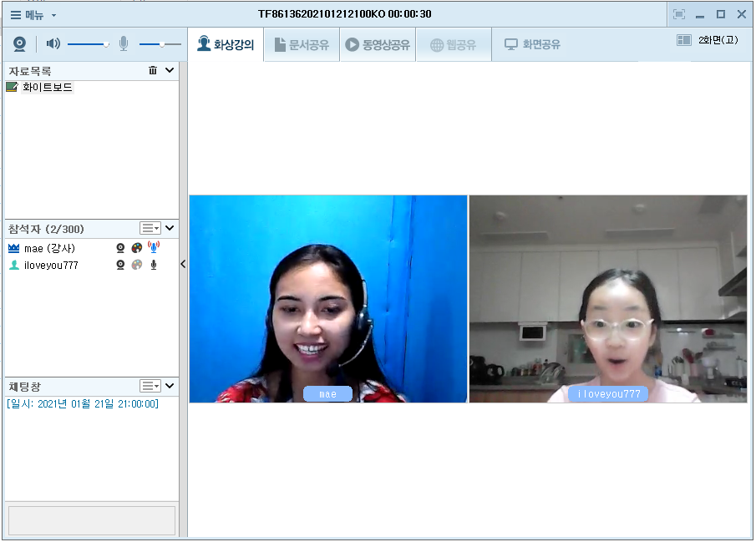Click iloveyou777's palette drawing permission icon
The image size is (756, 542).
coord(137,265)
